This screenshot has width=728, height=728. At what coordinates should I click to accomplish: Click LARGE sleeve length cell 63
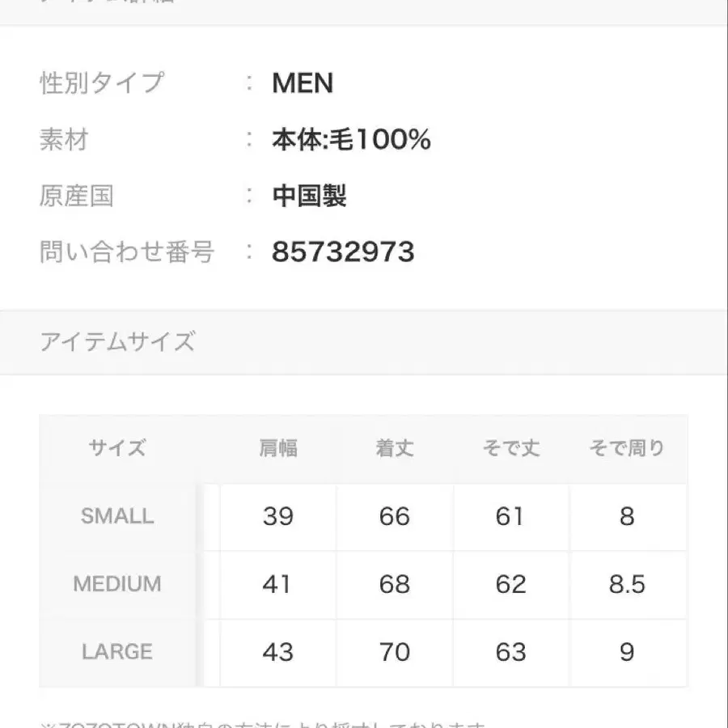point(510,652)
